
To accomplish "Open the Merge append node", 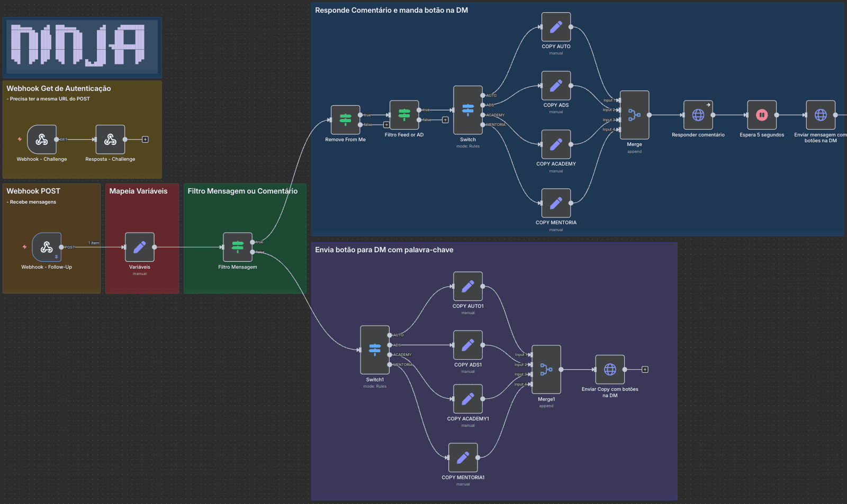I will [634, 115].
